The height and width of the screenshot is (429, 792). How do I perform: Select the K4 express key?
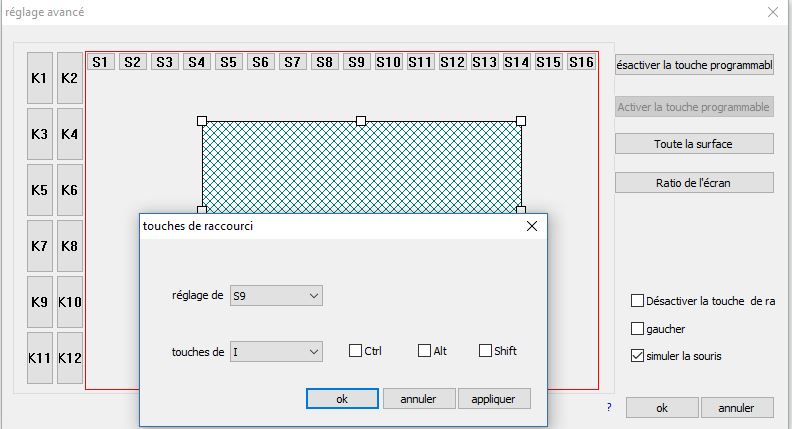coord(70,134)
